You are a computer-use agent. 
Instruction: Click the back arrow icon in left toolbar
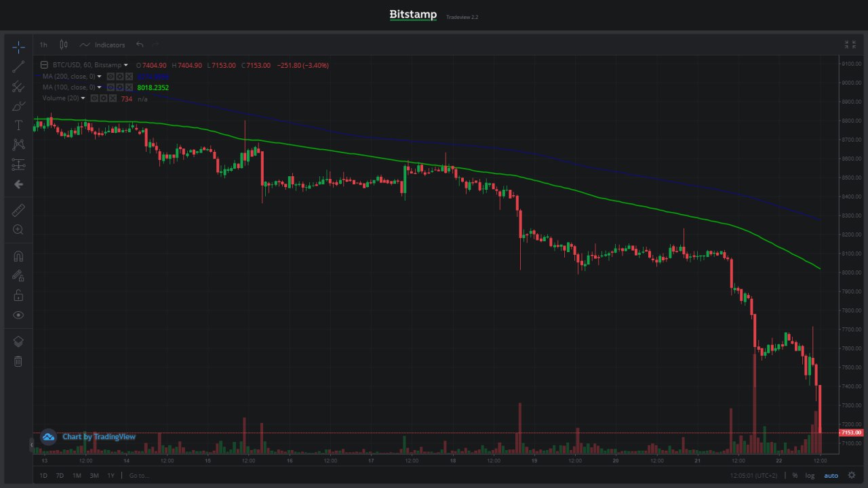pos(18,184)
